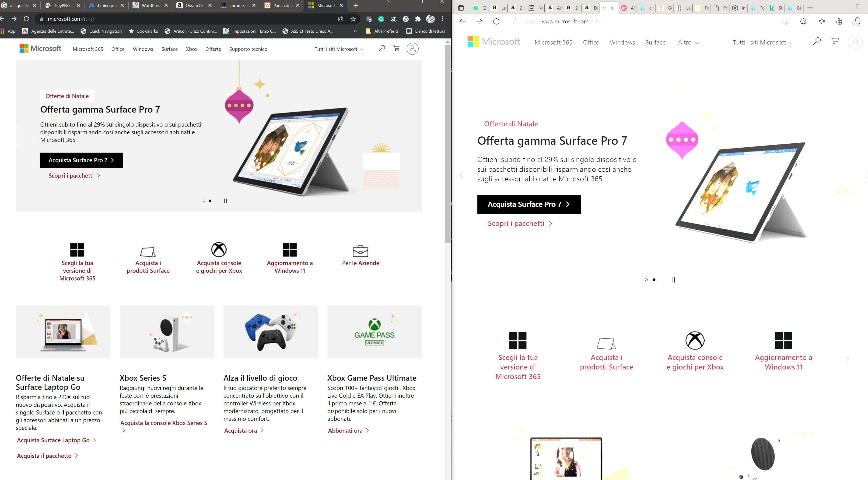This screenshot has width=868, height=480.
Task: Click the Edge refresh button
Action: 496,21
